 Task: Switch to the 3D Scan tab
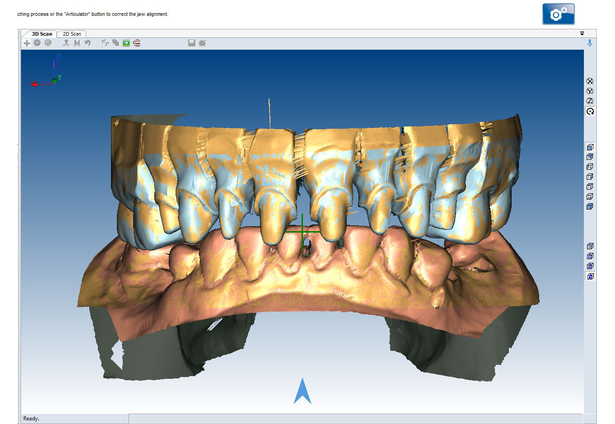click(41, 34)
